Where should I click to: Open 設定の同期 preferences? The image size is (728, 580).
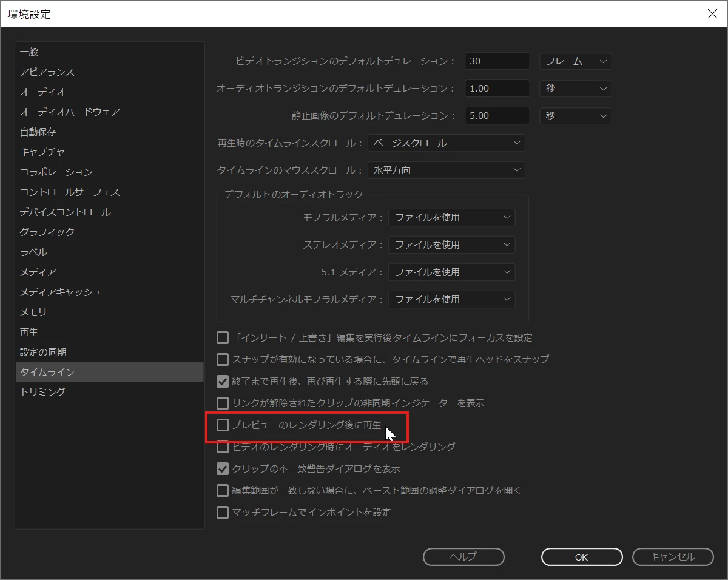[x=109, y=352]
